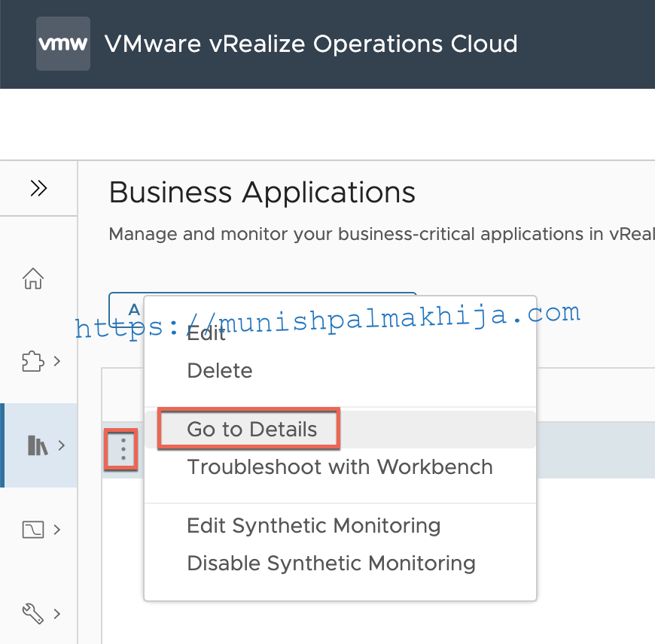
Task: Choose Edit in context menu
Action: point(206,333)
